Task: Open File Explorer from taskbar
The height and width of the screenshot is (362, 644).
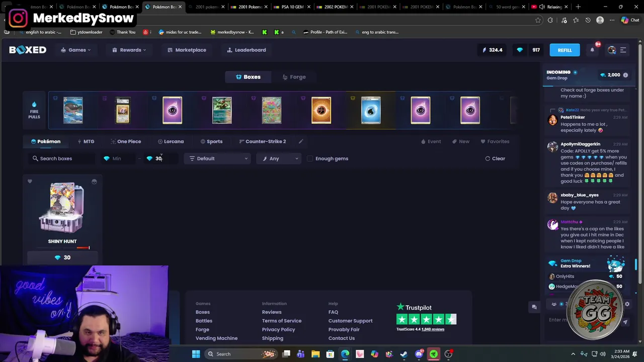Action: point(315,354)
